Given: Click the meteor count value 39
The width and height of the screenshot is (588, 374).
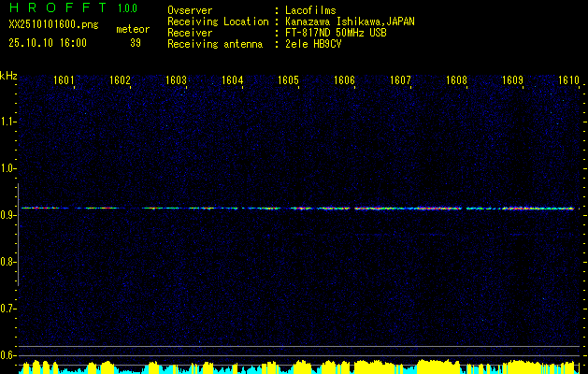Looking at the screenshot, I should [136, 43].
